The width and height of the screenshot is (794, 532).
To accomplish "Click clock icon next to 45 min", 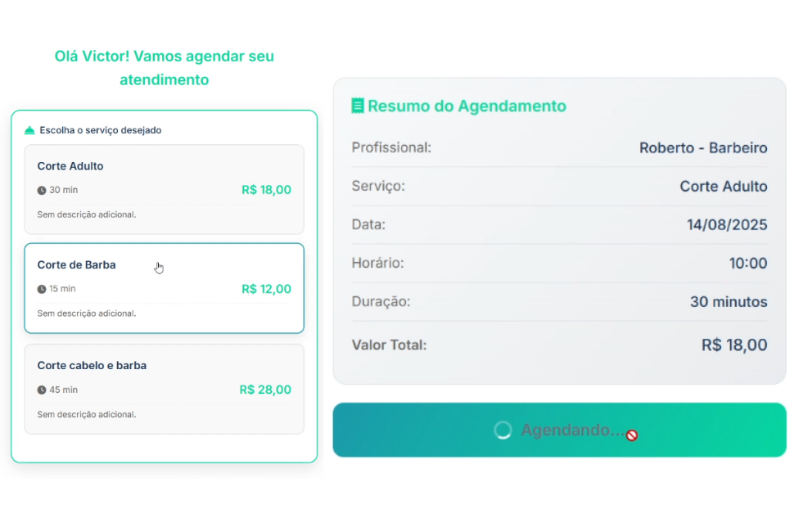I will click(x=42, y=390).
